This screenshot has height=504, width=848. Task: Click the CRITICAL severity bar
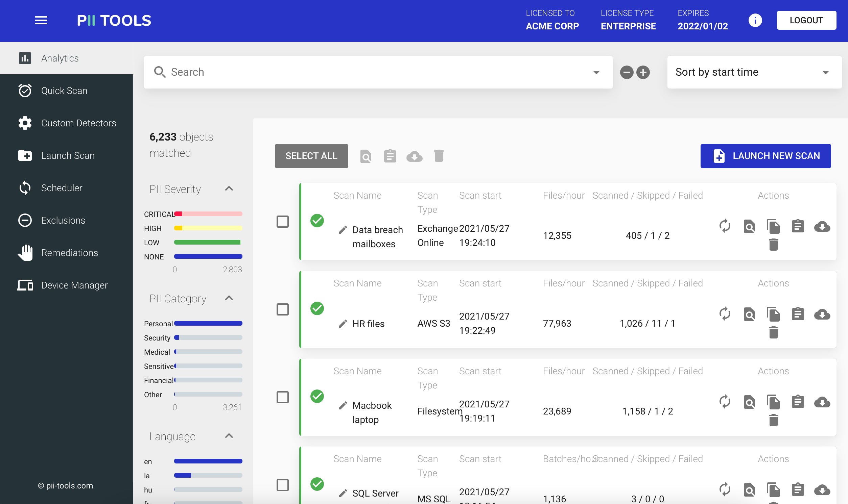(x=208, y=214)
